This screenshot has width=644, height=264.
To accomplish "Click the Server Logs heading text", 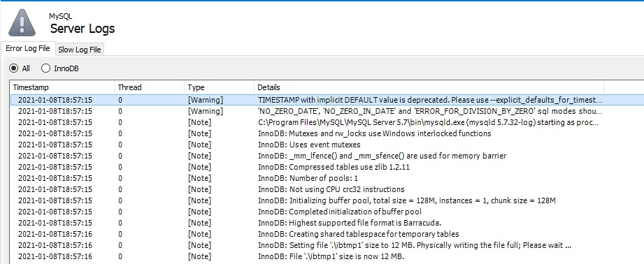I will pyautogui.click(x=83, y=29).
